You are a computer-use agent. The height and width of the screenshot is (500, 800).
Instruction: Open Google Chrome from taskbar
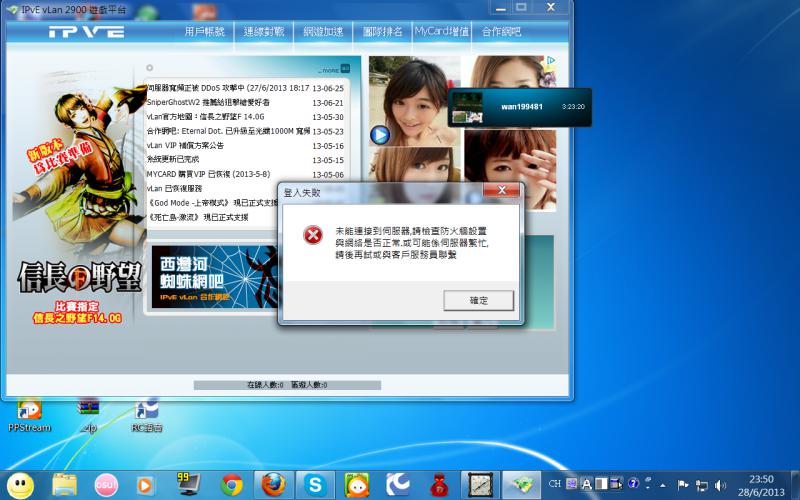pyautogui.click(x=232, y=485)
